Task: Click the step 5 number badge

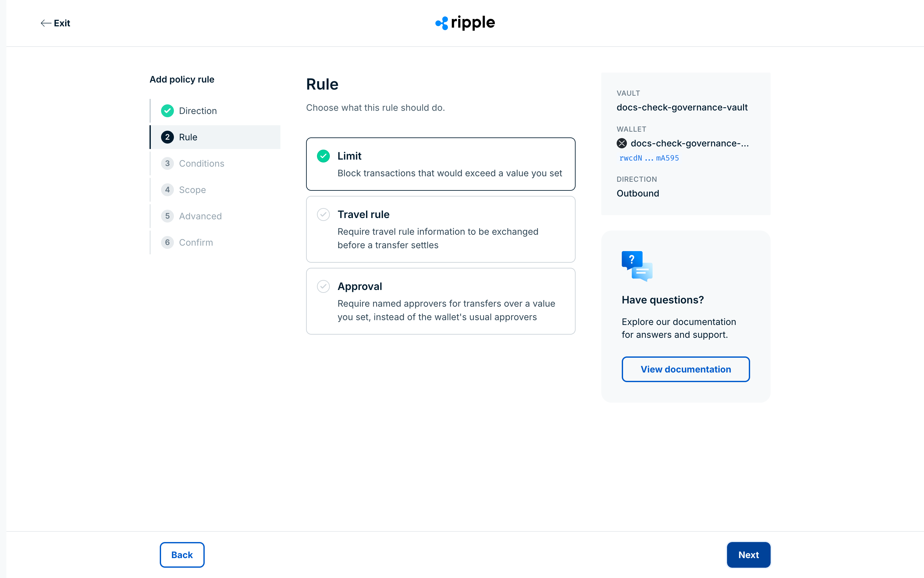Action: click(167, 216)
